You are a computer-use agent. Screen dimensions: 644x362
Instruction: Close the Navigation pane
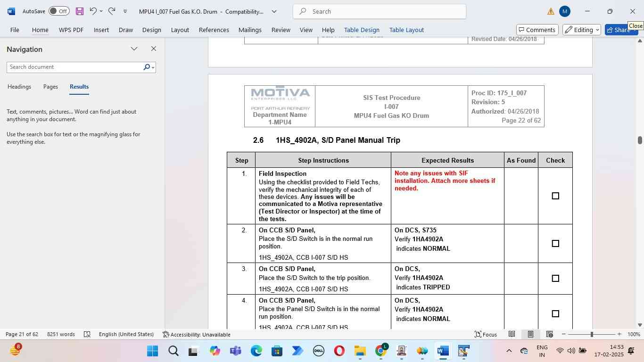pyautogui.click(x=153, y=49)
